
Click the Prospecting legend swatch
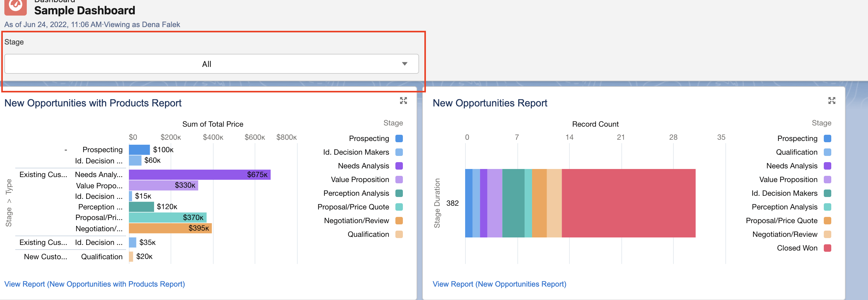(399, 138)
